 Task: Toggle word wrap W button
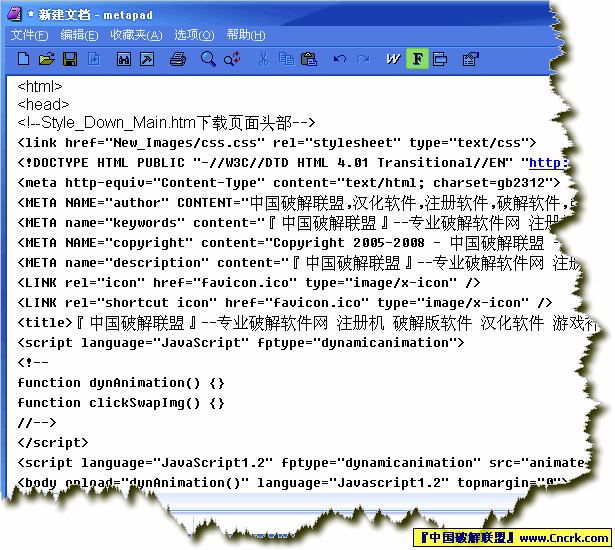[x=393, y=59]
